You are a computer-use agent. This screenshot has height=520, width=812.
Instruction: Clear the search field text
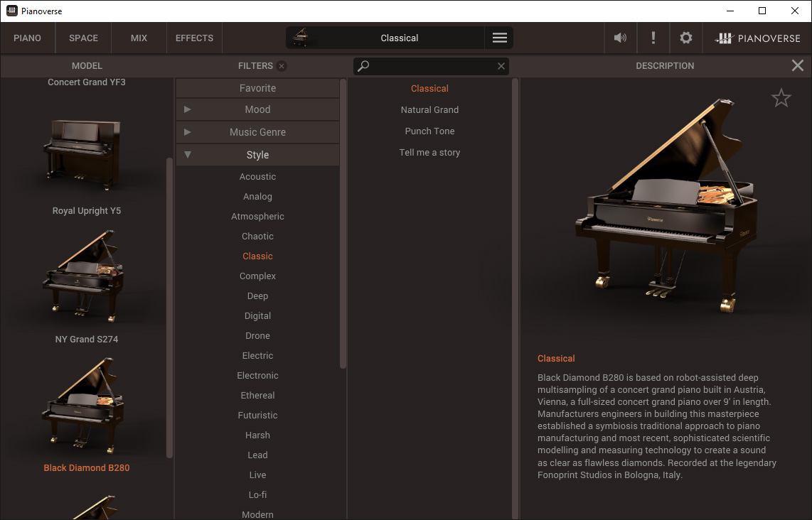(x=501, y=66)
